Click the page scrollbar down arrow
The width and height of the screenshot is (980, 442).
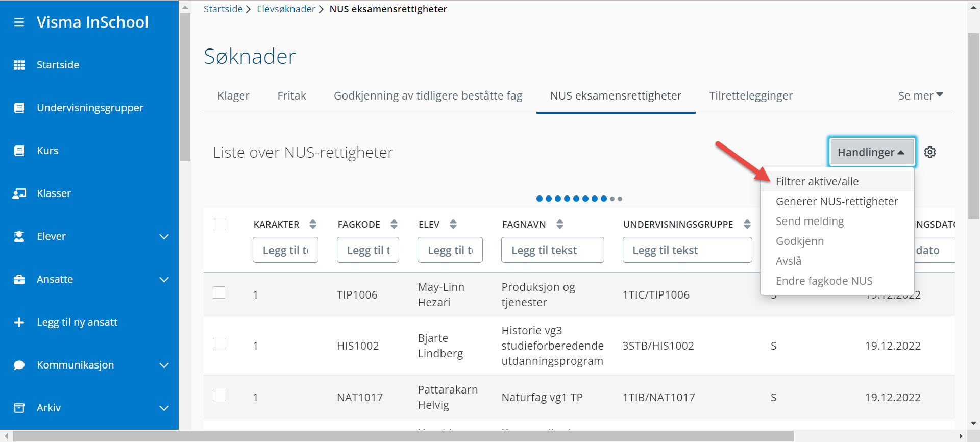click(973, 423)
